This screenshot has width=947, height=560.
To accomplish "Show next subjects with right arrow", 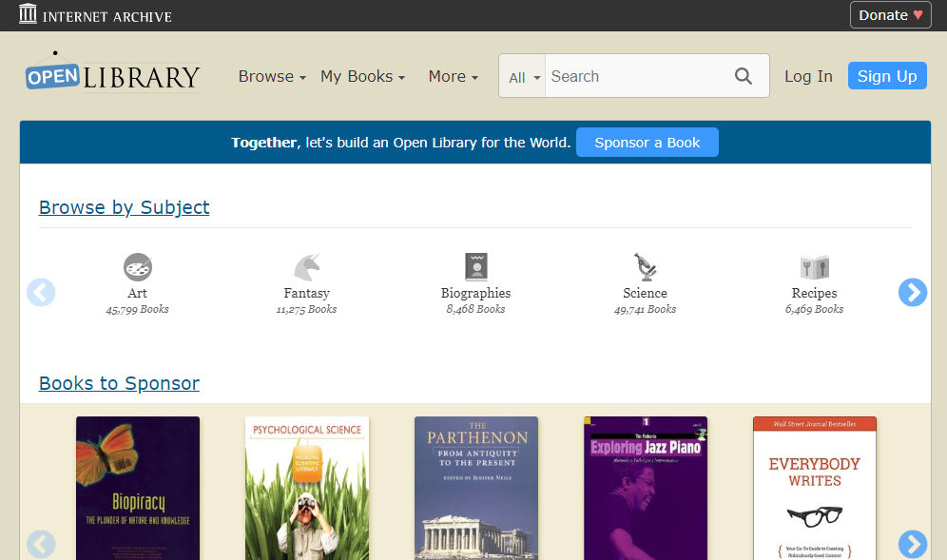I will pos(913,293).
